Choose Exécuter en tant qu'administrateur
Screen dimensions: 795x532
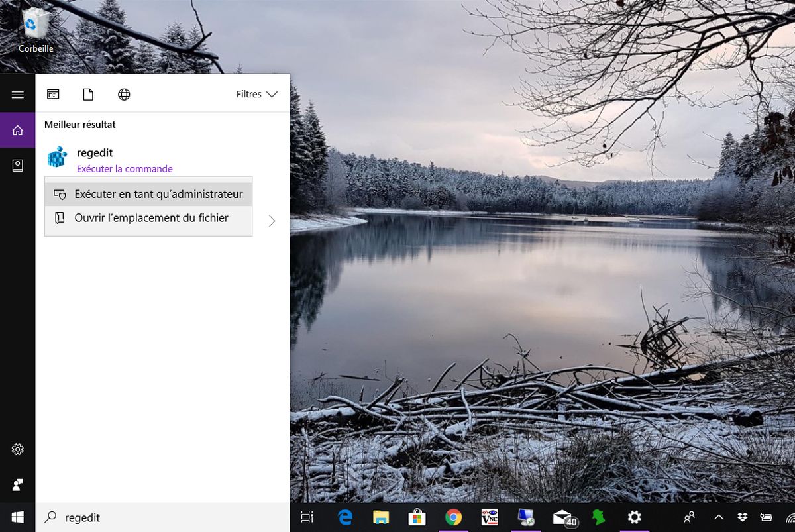pos(148,194)
